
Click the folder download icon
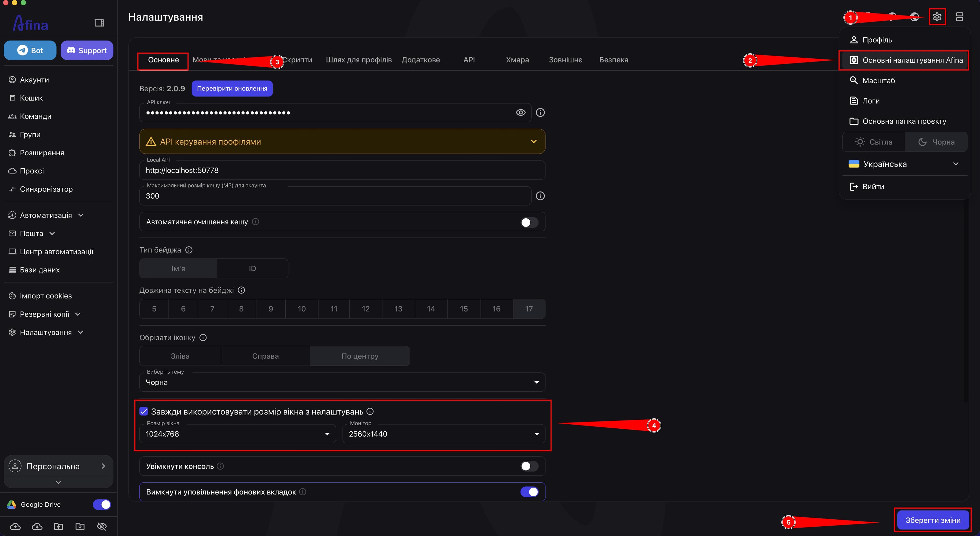click(80, 526)
